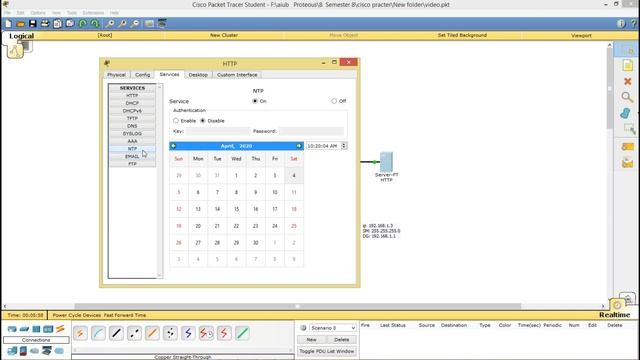Adjust the time spinner arrows
This screenshot has height=360, width=640.
point(344,146)
